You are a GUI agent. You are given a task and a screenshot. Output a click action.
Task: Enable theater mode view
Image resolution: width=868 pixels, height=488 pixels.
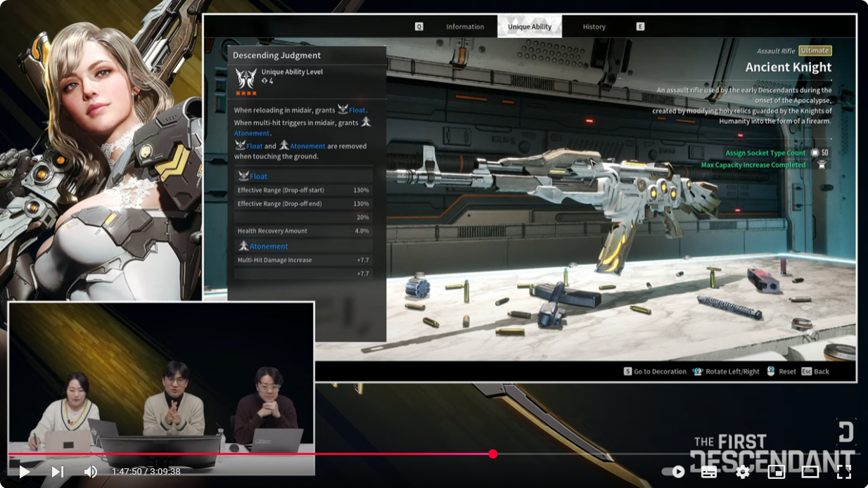pyautogui.click(x=810, y=472)
